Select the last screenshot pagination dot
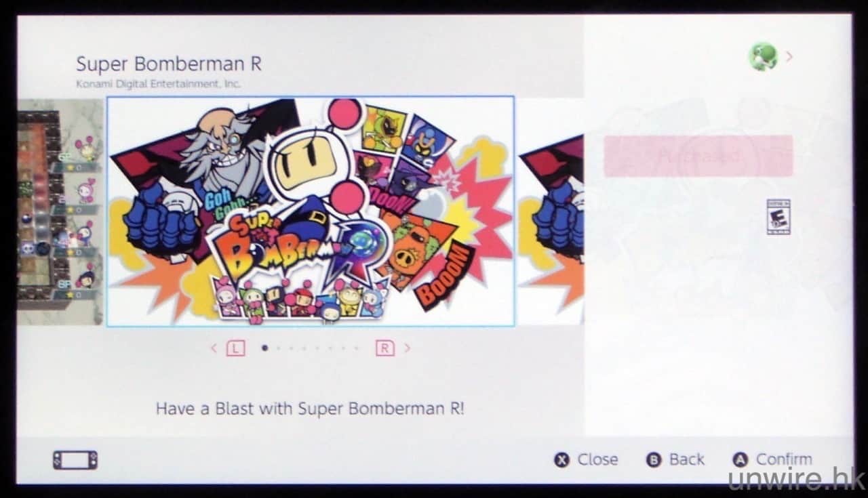The height and width of the screenshot is (498, 868). pyautogui.click(x=357, y=348)
